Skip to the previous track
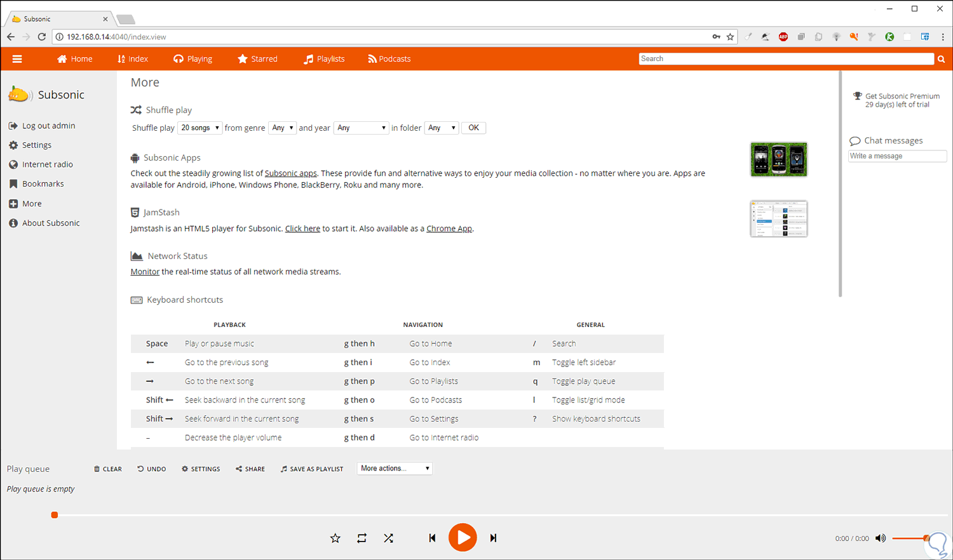The height and width of the screenshot is (560, 953). (432, 538)
